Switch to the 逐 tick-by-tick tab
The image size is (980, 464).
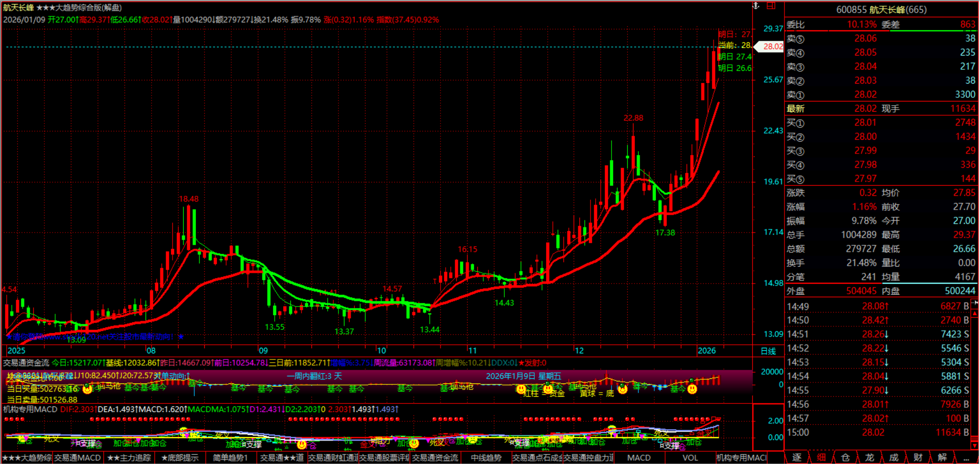coord(797,457)
